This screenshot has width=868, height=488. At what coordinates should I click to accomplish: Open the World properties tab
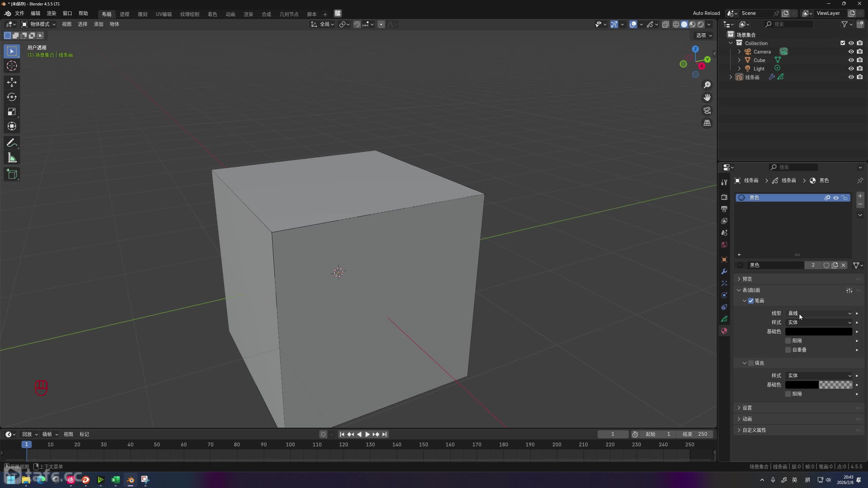click(724, 245)
